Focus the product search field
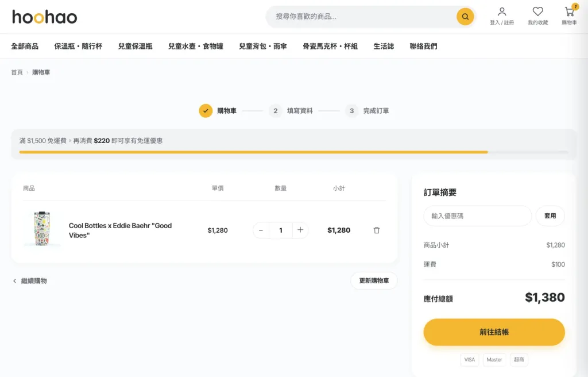Viewport: 588px width, 377px height. (x=362, y=17)
